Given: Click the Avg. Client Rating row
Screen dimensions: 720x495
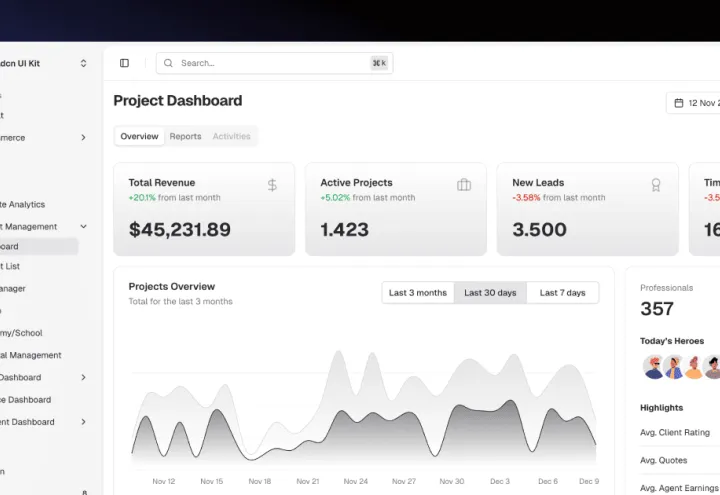Looking at the screenshot, I should pos(680,433).
